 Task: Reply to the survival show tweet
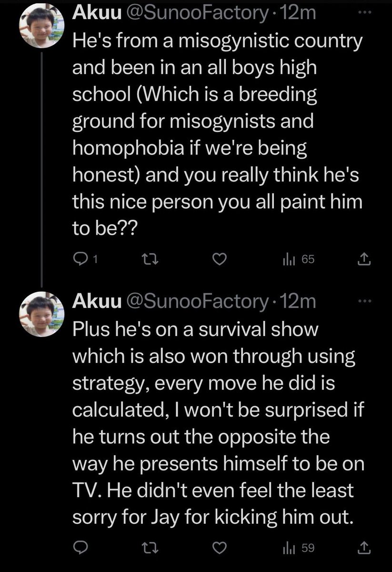click(x=79, y=548)
